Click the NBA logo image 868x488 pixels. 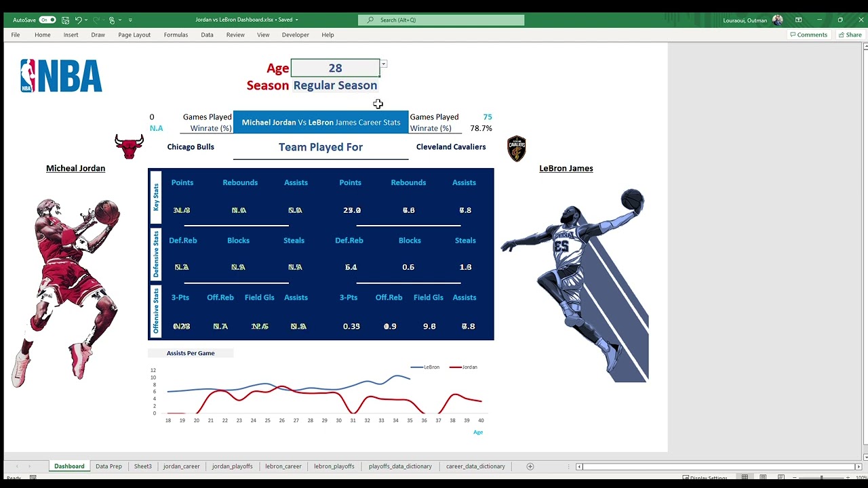click(61, 75)
